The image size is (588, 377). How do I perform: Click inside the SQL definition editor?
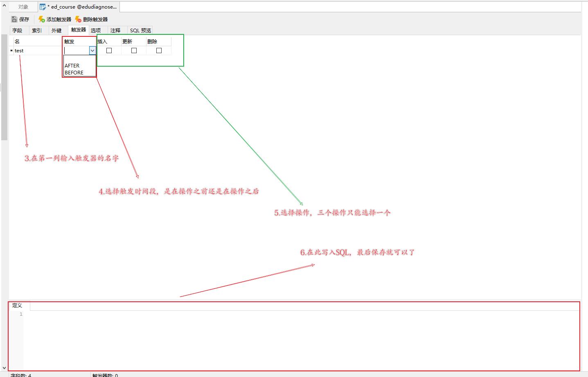point(302,340)
